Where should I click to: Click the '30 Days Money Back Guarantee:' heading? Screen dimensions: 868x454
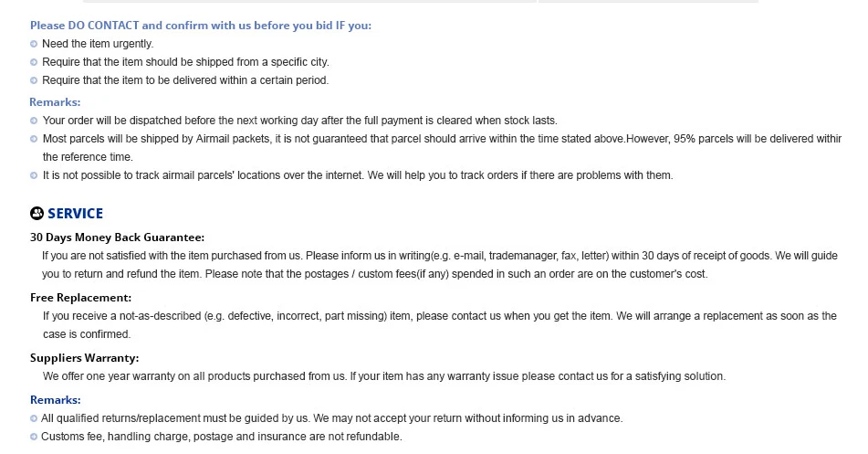pos(118,238)
